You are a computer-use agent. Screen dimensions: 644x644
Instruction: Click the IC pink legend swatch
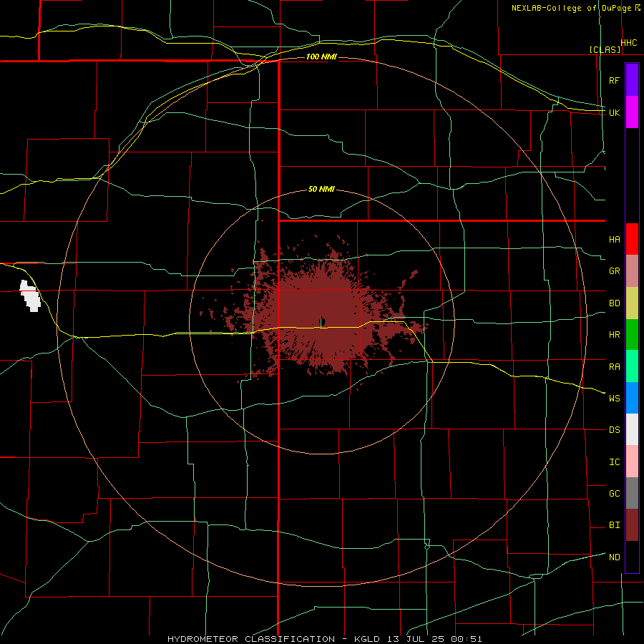coord(632,462)
